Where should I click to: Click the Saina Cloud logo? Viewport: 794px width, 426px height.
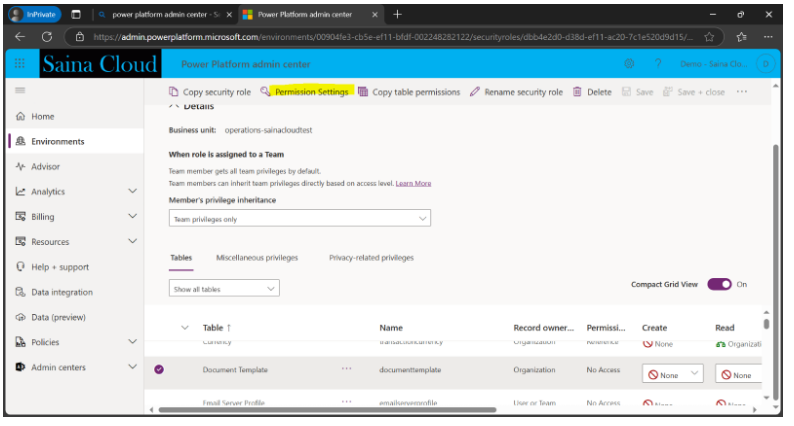100,64
